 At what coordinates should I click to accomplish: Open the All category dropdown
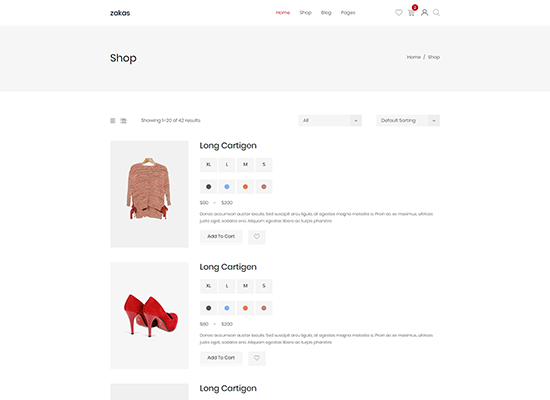click(330, 120)
